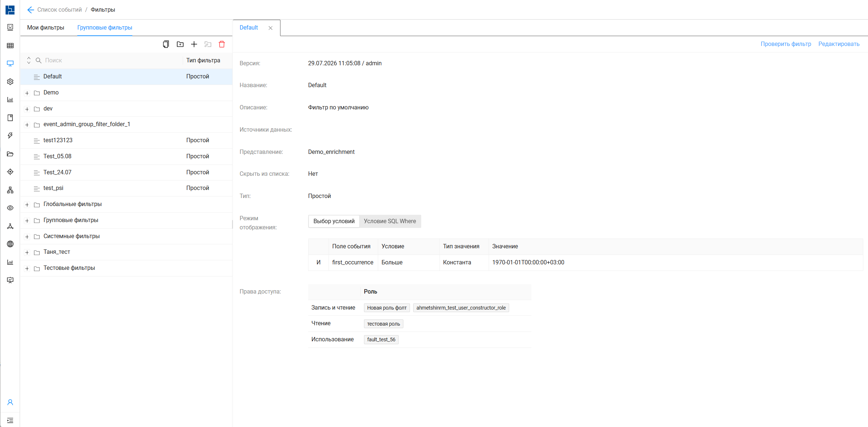Click Проверить фильтр link
Viewport: 868px width, 427px height.
point(786,44)
